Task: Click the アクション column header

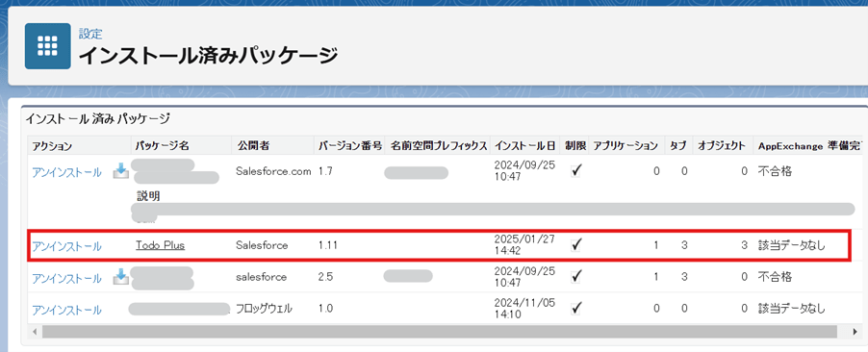Action: [x=52, y=146]
